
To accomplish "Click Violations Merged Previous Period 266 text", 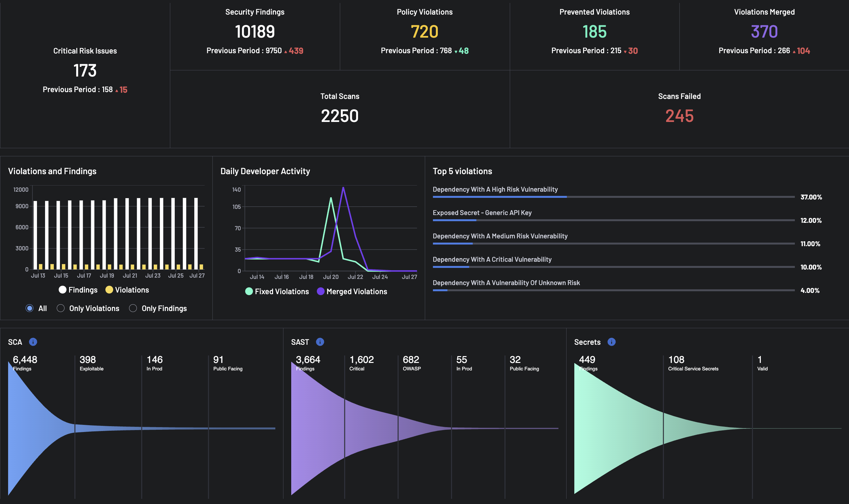I will click(754, 51).
